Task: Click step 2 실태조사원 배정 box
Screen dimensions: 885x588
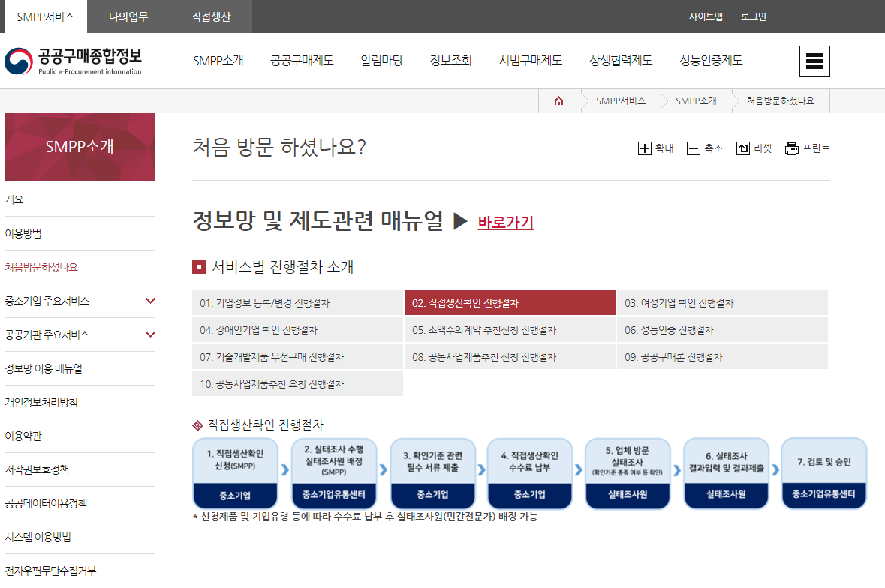Action: [333, 473]
